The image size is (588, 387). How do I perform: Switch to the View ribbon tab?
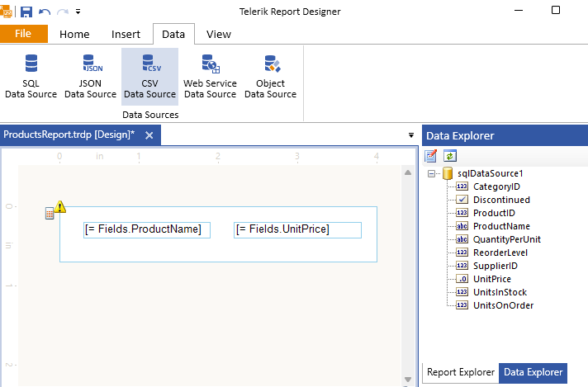[x=219, y=34]
